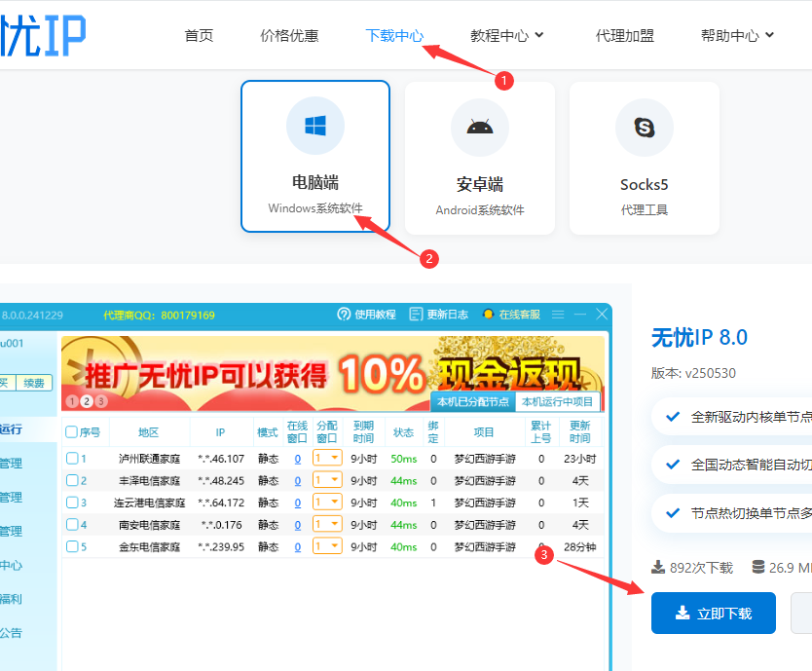Screen dimensions: 812x671
Task: Click the 地区 column header
Action: pos(149,432)
